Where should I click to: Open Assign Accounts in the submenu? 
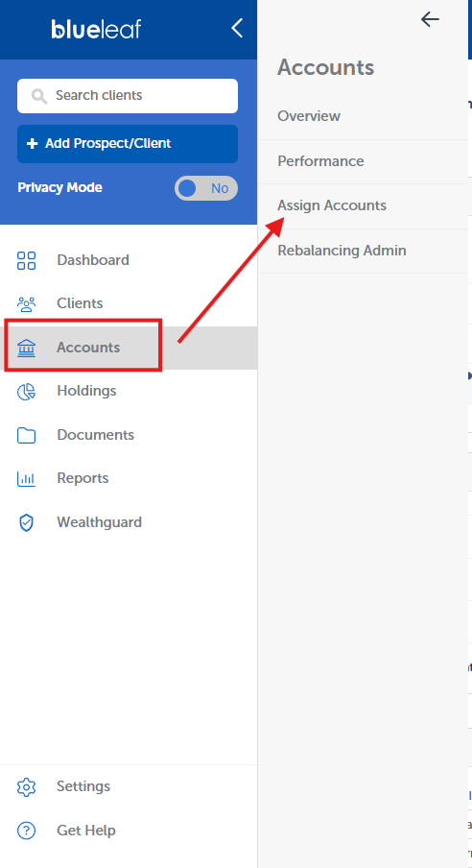(332, 205)
